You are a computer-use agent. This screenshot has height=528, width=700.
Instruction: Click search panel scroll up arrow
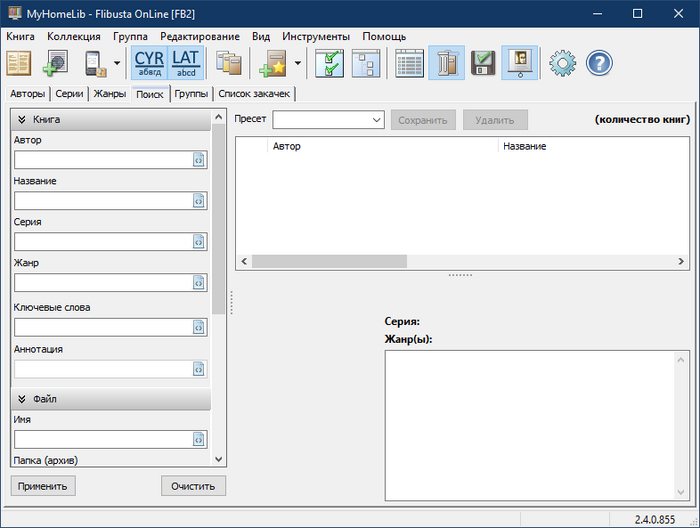219,117
